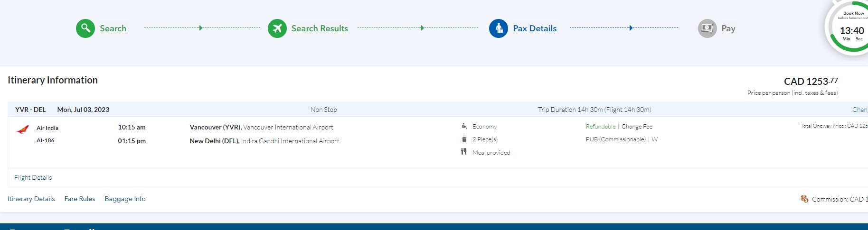The image size is (868, 230).
Task: Click the Book Now countdown timer
Action: [852, 31]
